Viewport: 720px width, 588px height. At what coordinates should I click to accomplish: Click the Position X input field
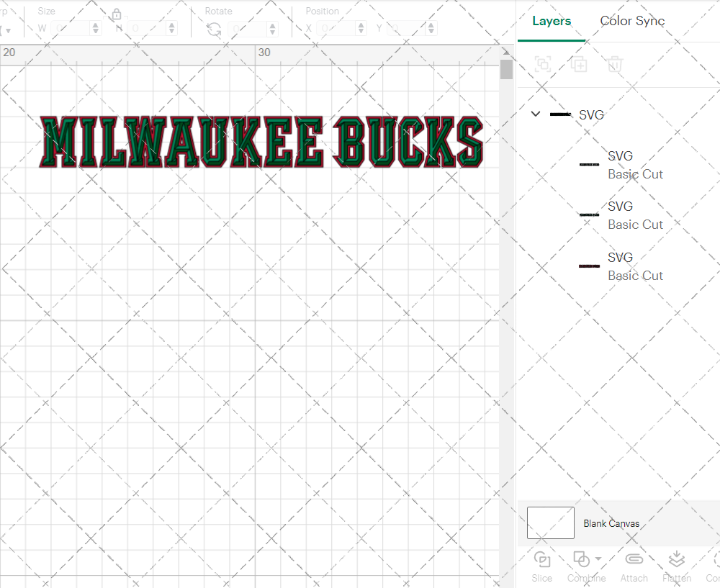coord(336,29)
